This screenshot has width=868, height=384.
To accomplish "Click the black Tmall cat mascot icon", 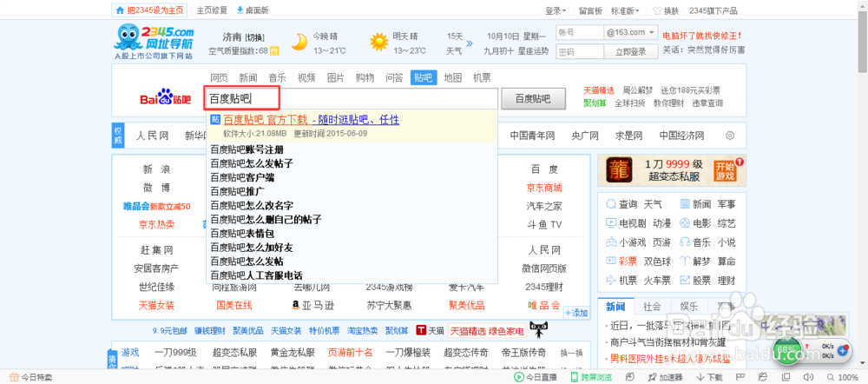I will [x=539, y=328].
